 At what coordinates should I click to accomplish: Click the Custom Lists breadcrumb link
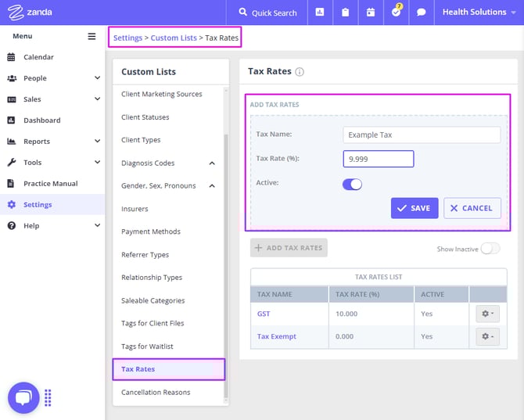click(x=174, y=38)
